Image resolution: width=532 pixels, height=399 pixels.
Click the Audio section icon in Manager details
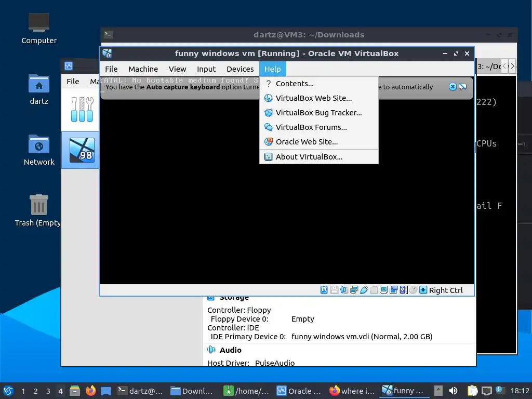coord(211,350)
